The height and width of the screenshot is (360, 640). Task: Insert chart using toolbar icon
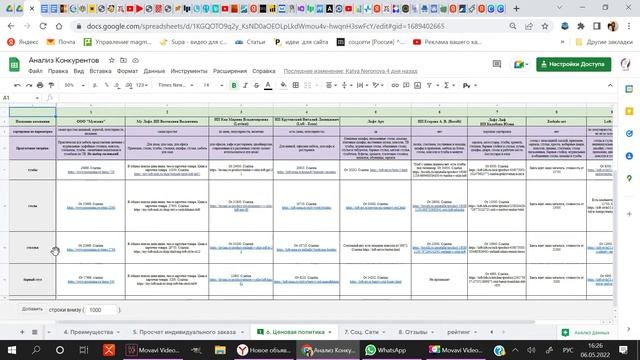418,85
